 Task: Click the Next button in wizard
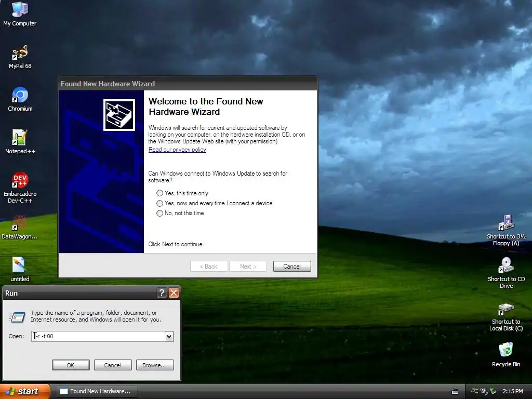[x=248, y=267]
